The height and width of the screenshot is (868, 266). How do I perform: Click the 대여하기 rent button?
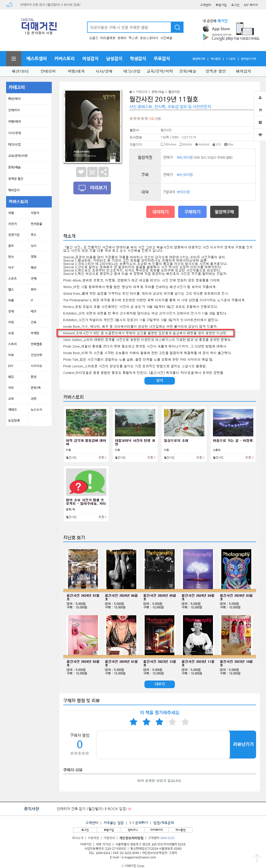160,212
